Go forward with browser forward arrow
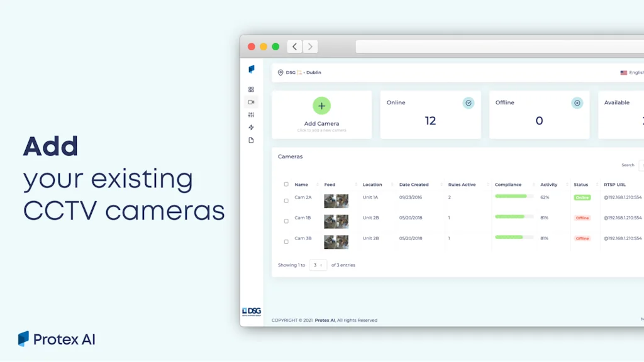644x362 pixels. (310, 47)
